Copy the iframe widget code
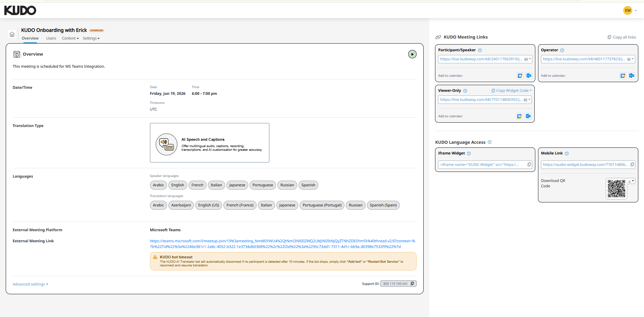The height and width of the screenshot is (317, 644). click(529, 165)
